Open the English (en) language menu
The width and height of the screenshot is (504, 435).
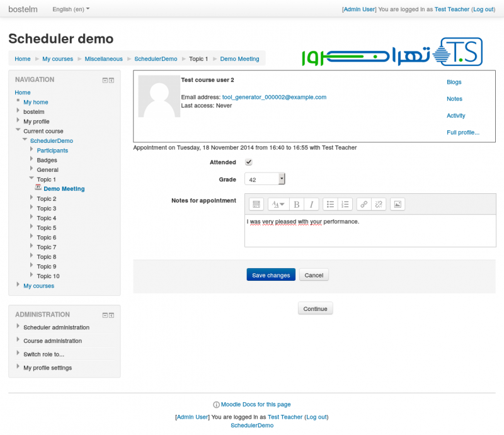71,9
